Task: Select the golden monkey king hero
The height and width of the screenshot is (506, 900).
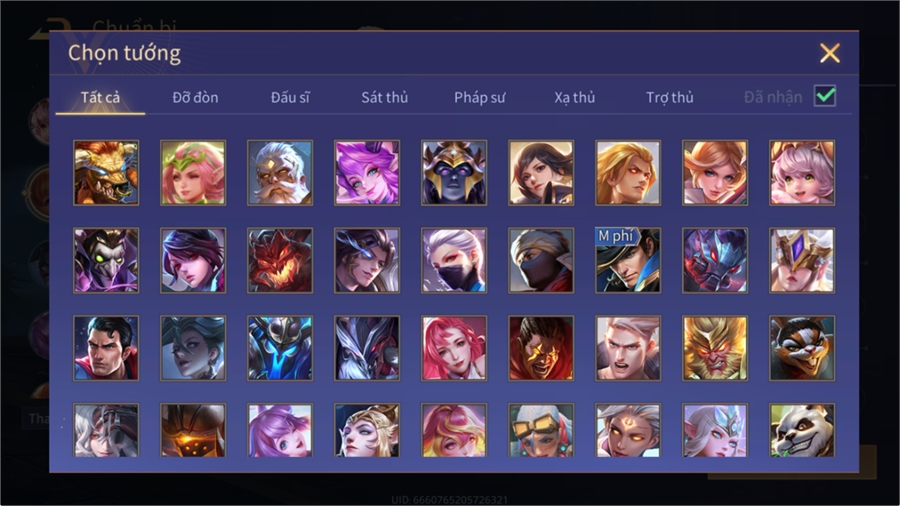Action: point(715,348)
